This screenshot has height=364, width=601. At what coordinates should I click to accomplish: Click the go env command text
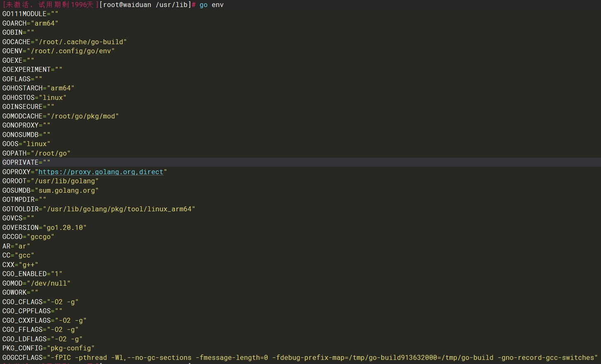[211, 5]
